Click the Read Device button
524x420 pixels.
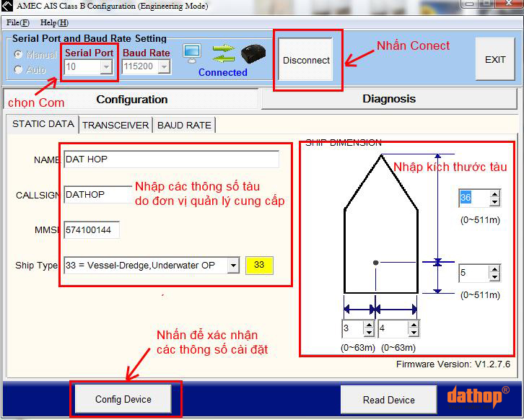[x=388, y=400]
